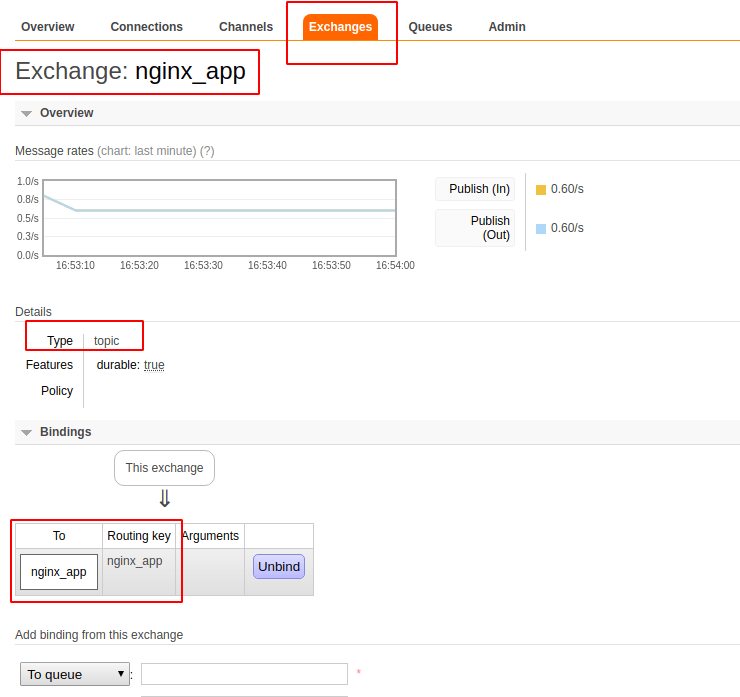
Task: Click the This exchange box
Action: pyautogui.click(x=164, y=468)
